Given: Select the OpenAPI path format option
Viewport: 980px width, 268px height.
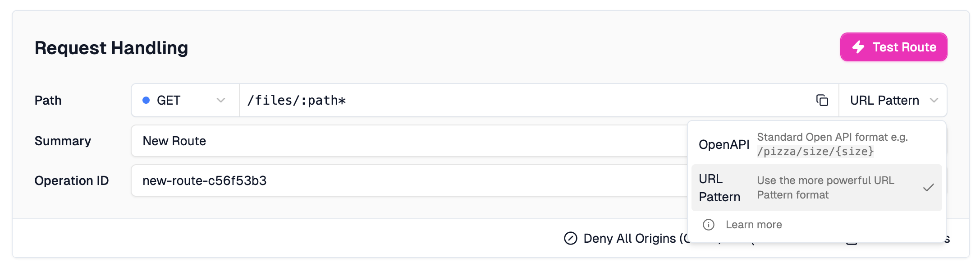Looking at the screenshot, I should tap(724, 144).
